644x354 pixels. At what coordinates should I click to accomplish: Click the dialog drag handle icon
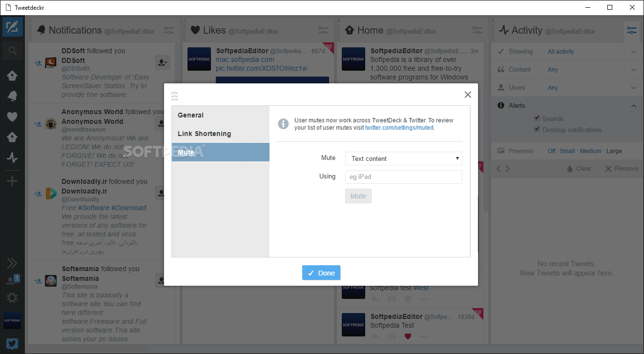pos(175,96)
